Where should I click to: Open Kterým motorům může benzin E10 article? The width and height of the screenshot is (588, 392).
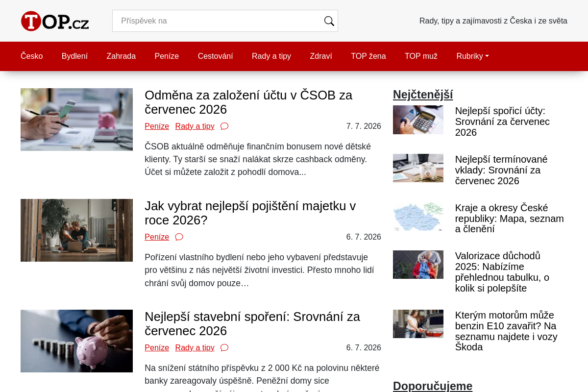pyautogui.click(x=506, y=331)
